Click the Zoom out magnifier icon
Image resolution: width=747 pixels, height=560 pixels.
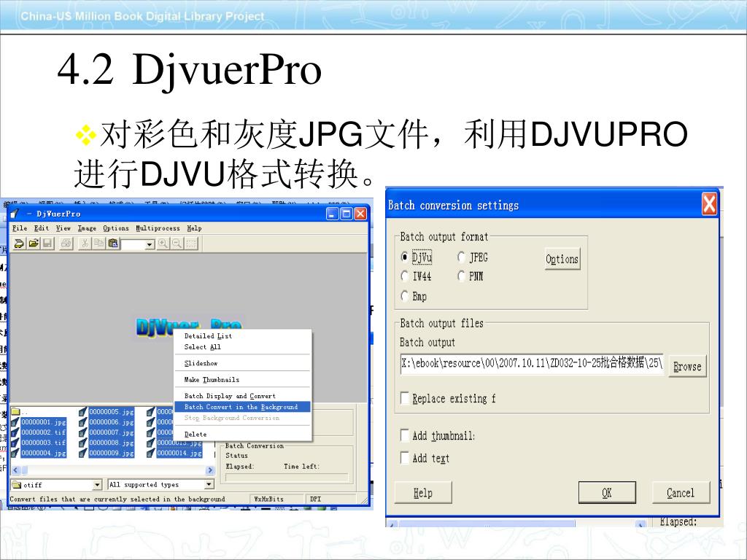click(177, 244)
